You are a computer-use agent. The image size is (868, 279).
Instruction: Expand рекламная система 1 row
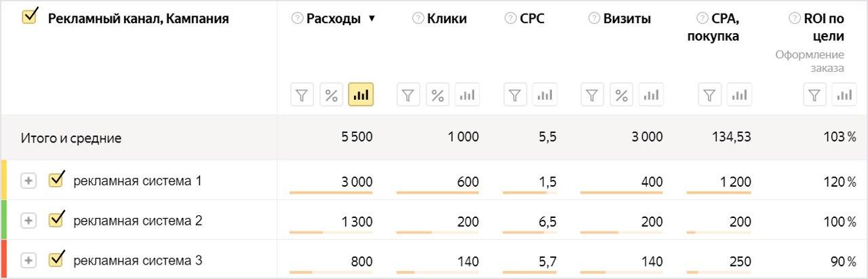point(28,181)
